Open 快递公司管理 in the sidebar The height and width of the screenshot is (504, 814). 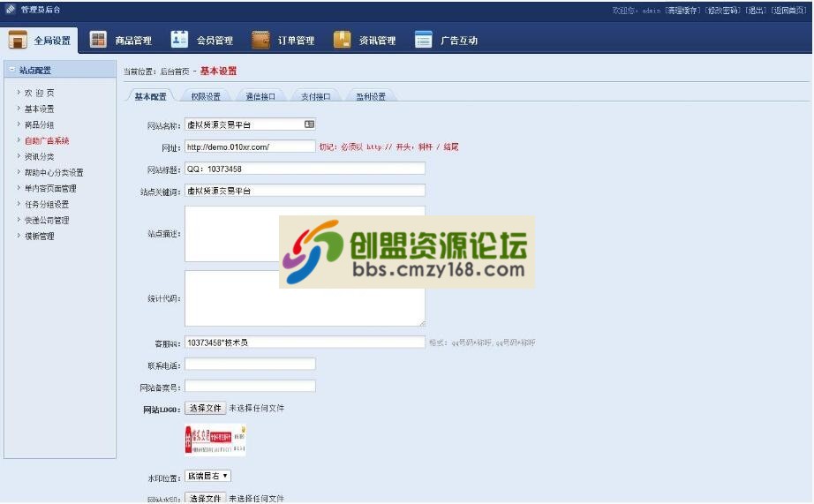[47, 220]
